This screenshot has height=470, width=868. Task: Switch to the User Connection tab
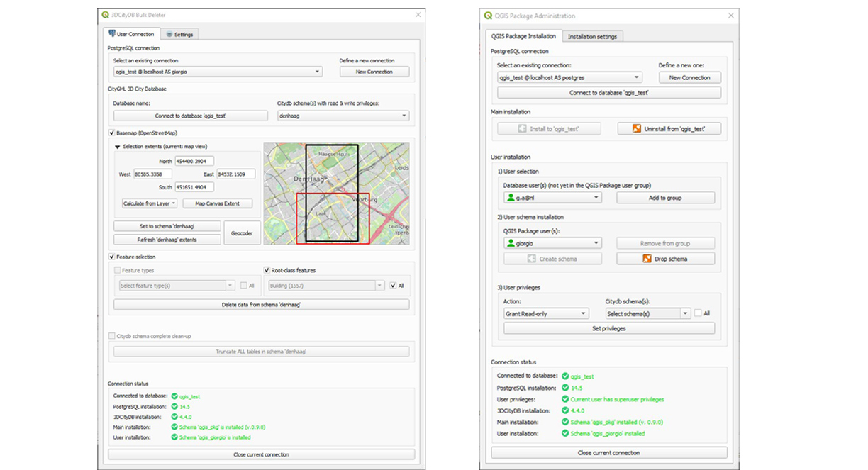coord(131,33)
